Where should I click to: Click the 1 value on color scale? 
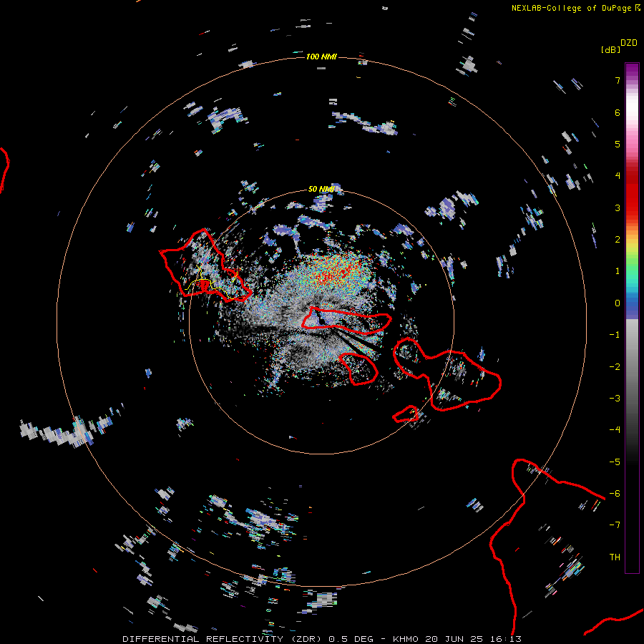point(618,271)
